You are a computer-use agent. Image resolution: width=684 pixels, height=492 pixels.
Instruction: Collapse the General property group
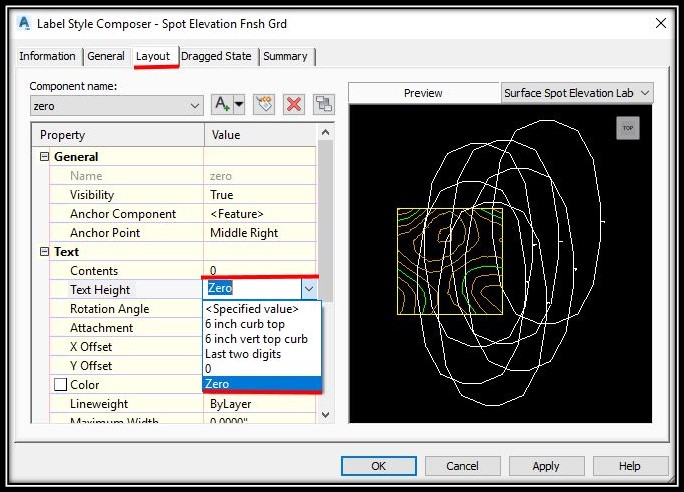[x=44, y=157]
